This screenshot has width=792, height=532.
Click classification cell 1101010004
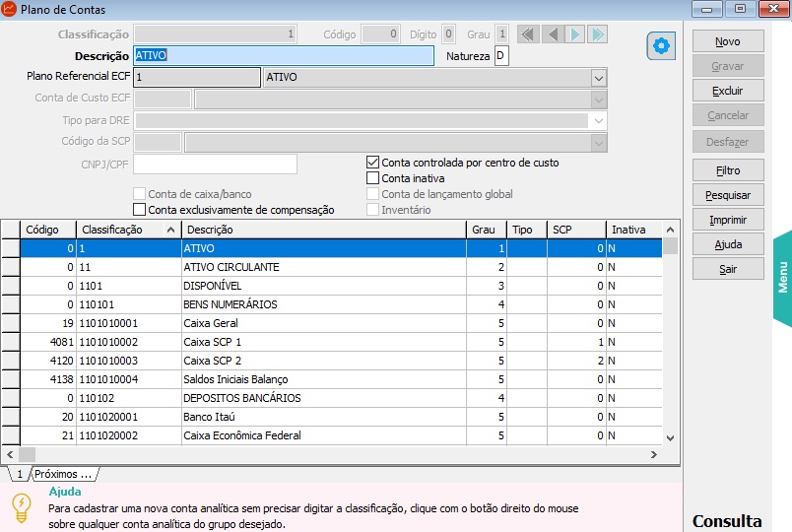point(128,379)
